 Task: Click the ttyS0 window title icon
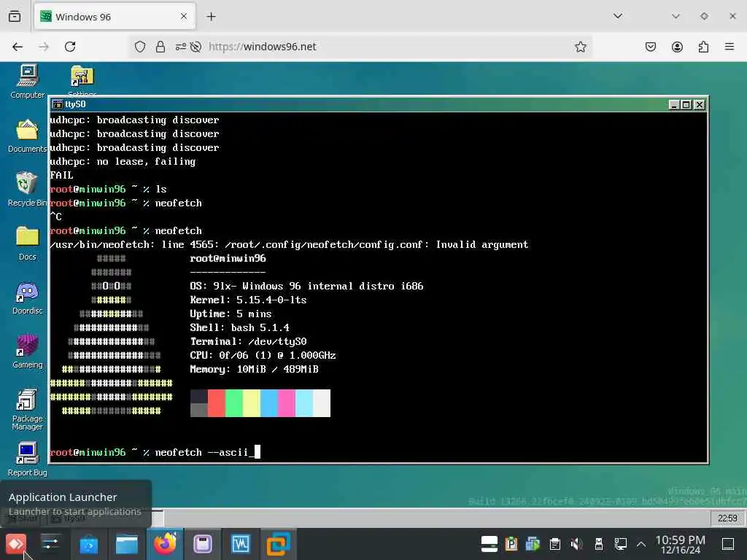click(58, 104)
